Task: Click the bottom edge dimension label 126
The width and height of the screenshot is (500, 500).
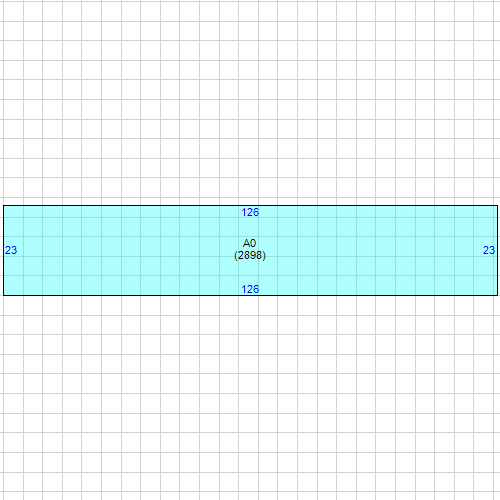Action: click(x=250, y=289)
